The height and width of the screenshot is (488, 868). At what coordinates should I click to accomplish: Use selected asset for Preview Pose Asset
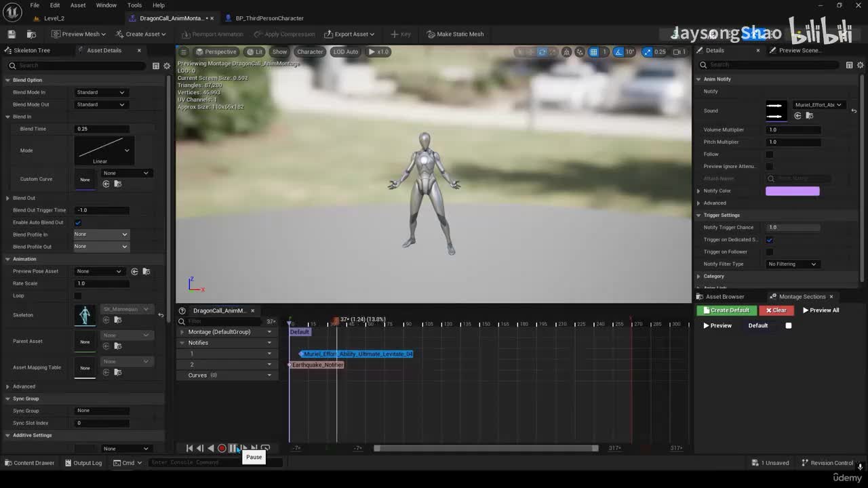click(x=134, y=271)
